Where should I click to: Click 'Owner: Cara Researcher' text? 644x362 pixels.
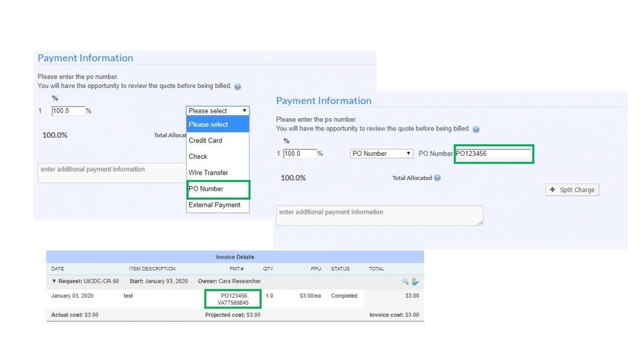229,281
